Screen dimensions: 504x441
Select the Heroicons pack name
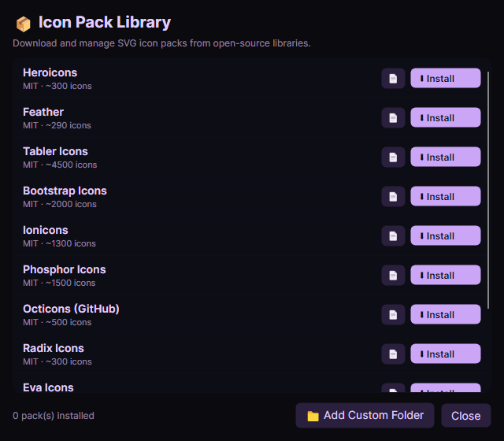click(50, 72)
